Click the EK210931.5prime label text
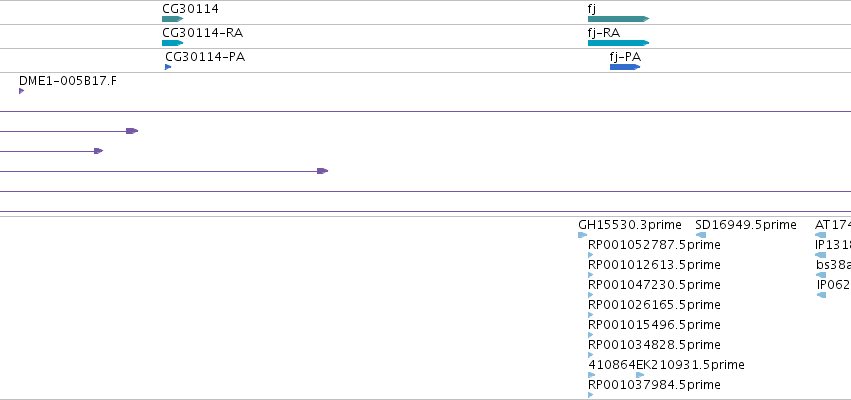This screenshot has height=400, width=851. tap(690, 365)
